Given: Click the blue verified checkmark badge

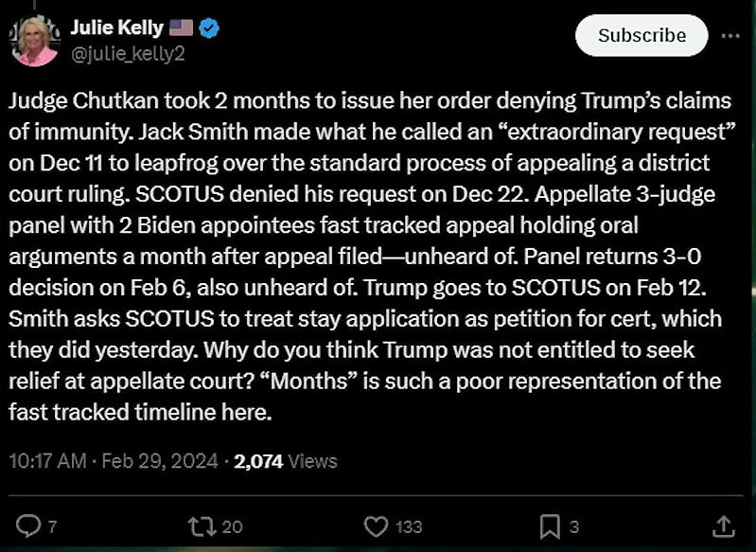Looking at the screenshot, I should pyautogui.click(x=209, y=28).
